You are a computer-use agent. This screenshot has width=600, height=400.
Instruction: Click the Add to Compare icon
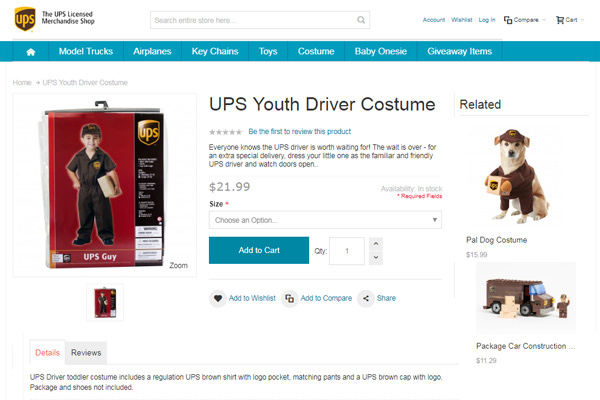(289, 298)
